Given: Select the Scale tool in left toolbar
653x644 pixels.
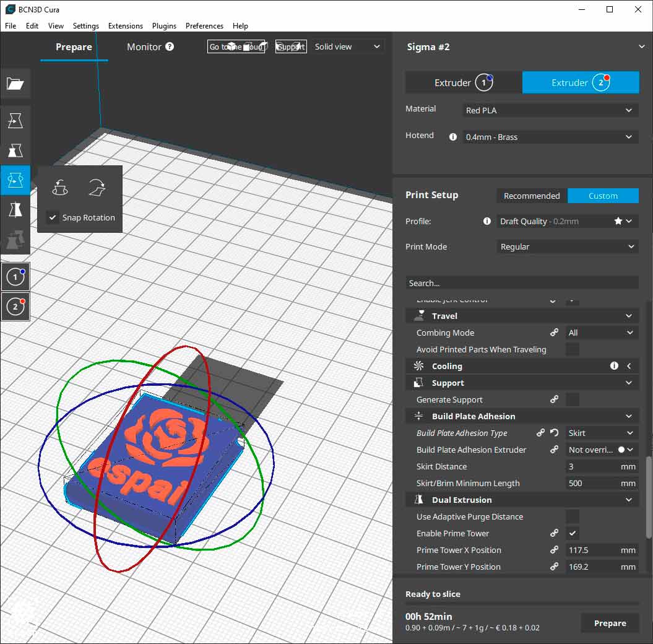Looking at the screenshot, I should tap(15, 150).
